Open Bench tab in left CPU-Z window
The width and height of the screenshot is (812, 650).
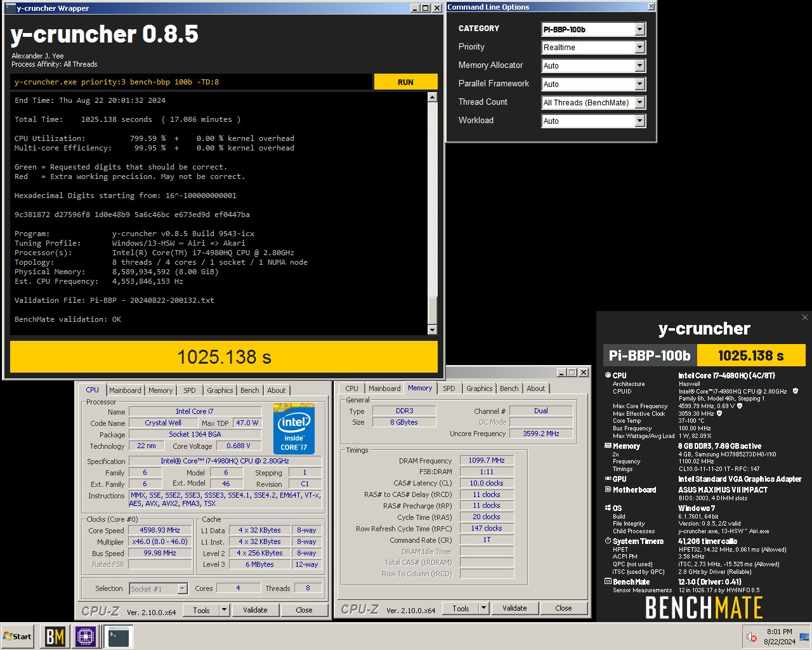point(250,390)
